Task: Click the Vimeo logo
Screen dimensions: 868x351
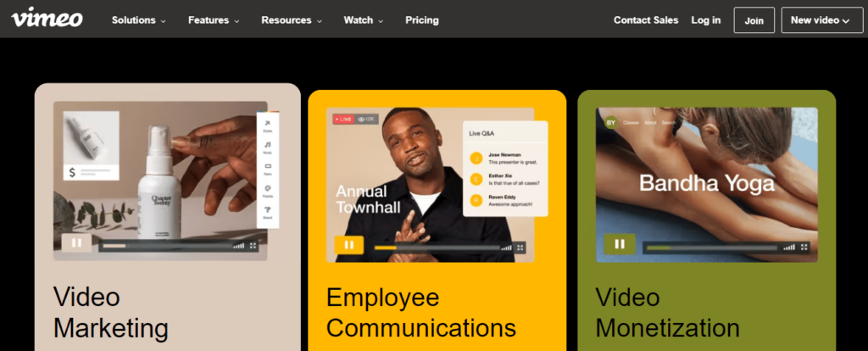Action: click(x=47, y=19)
